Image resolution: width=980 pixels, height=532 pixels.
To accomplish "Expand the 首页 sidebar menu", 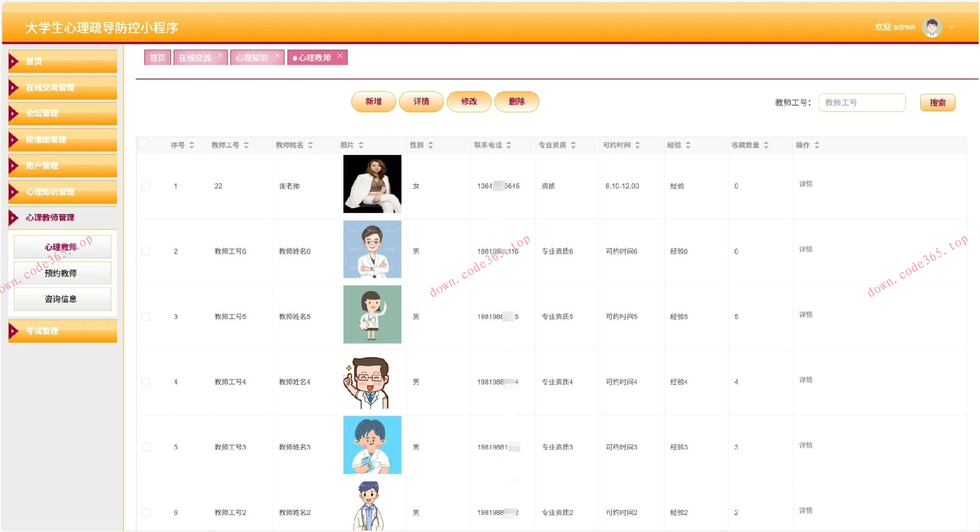I will point(62,61).
